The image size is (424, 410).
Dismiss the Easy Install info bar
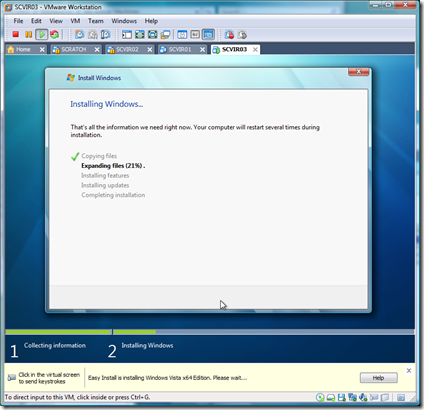click(409, 370)
